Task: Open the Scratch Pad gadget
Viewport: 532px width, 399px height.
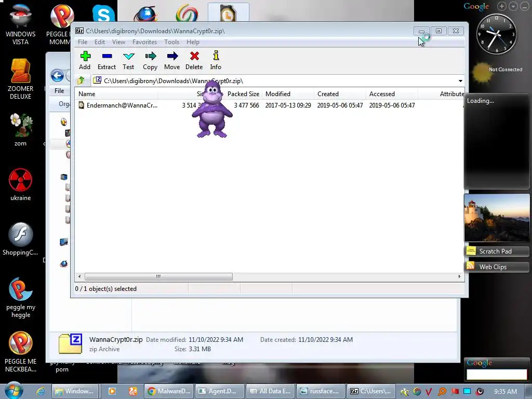Action: pos(497,251)
